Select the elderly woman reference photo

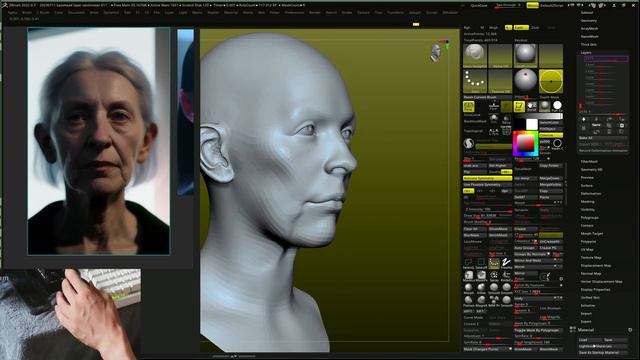(98, 141)
